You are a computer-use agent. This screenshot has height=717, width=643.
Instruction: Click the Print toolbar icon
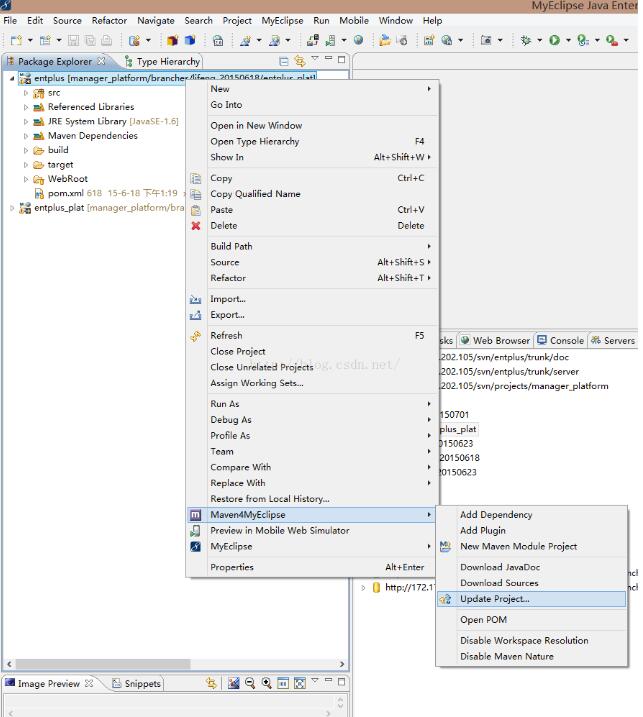(x=106, y=40)
